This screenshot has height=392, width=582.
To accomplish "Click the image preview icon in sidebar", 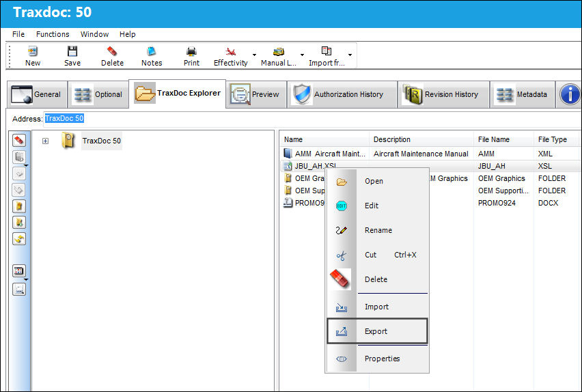I will (19, 289).
